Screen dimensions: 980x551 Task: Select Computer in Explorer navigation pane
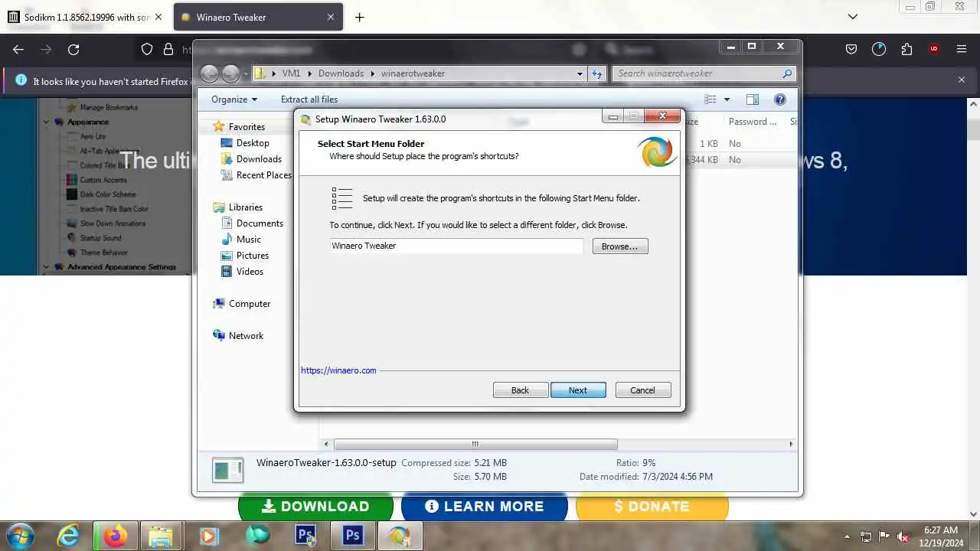(x=250, y=304)
